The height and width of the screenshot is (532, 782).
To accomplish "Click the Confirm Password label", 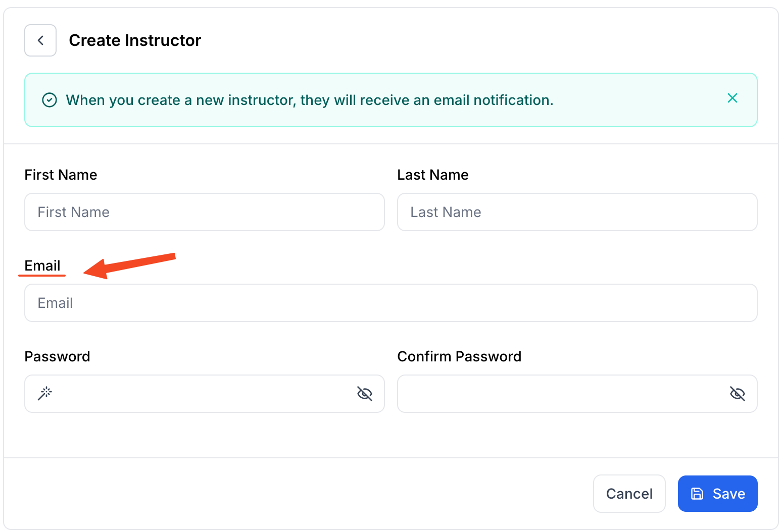I will pos(459,356).
